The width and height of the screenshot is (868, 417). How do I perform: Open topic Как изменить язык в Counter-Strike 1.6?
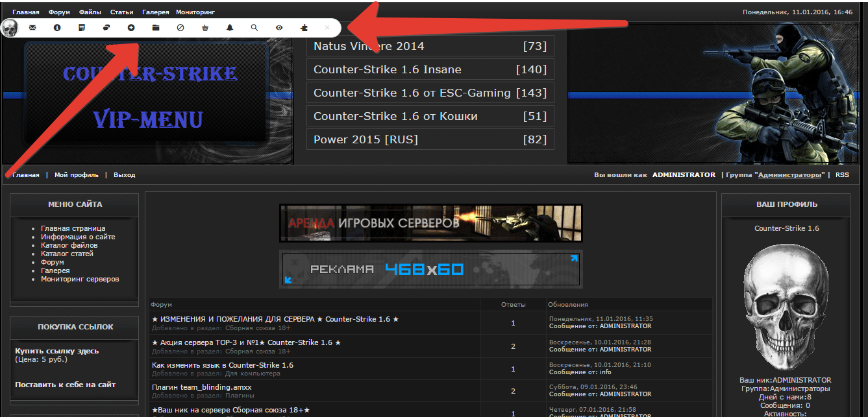pos(223,365)
